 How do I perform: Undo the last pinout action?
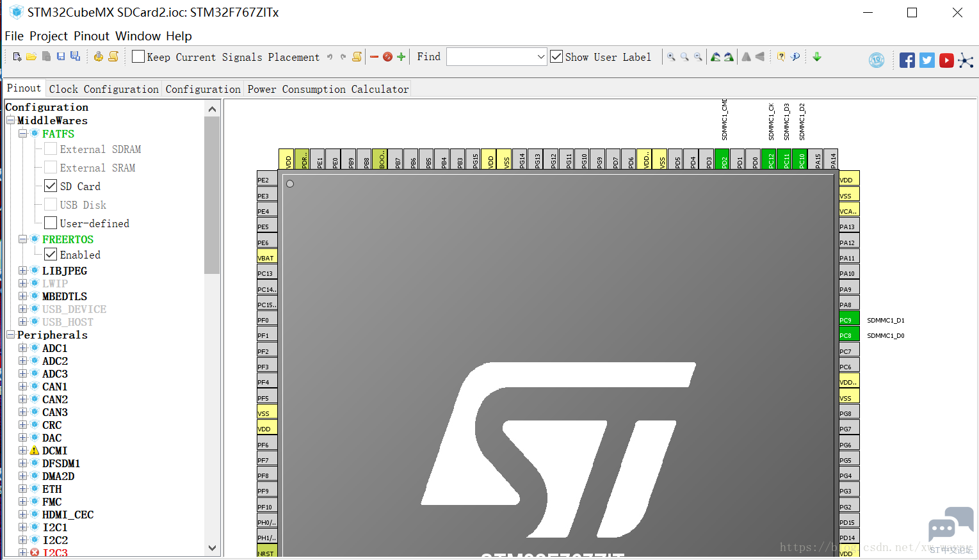[x=330, y=57]
